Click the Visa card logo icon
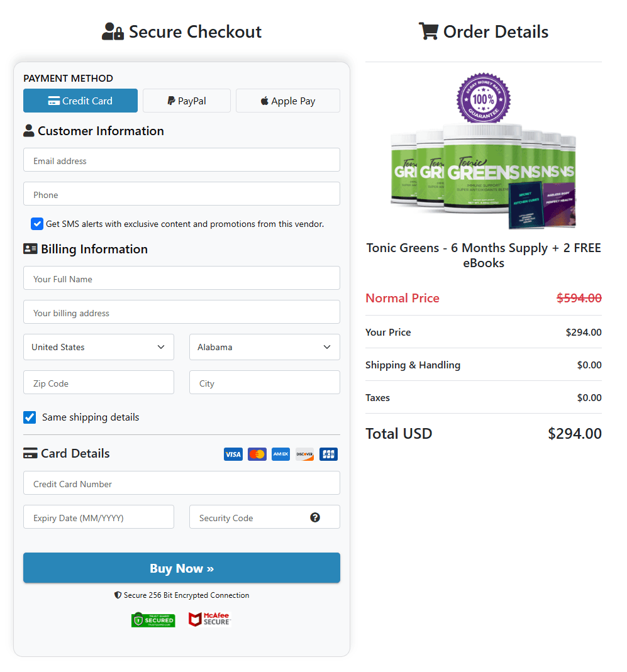Image resolution: width=627 pixels, height=672 pixels. (233, 454)
